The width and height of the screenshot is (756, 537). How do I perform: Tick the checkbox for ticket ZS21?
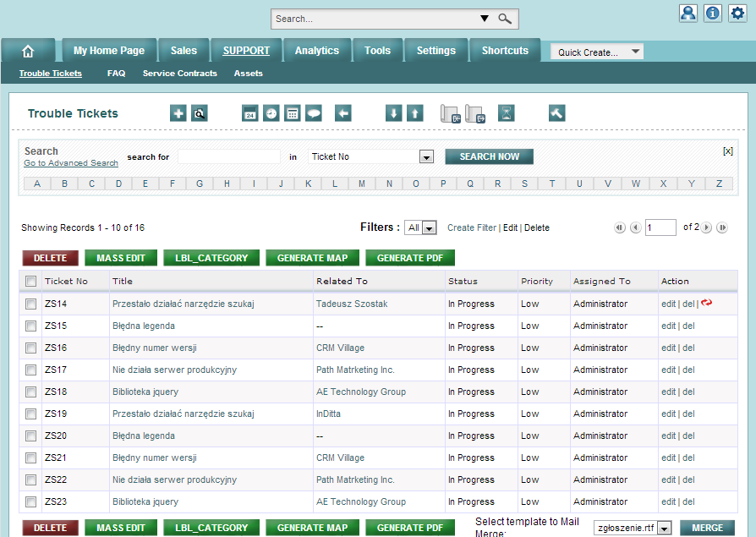pyautogui.click(x=30, y=458)
